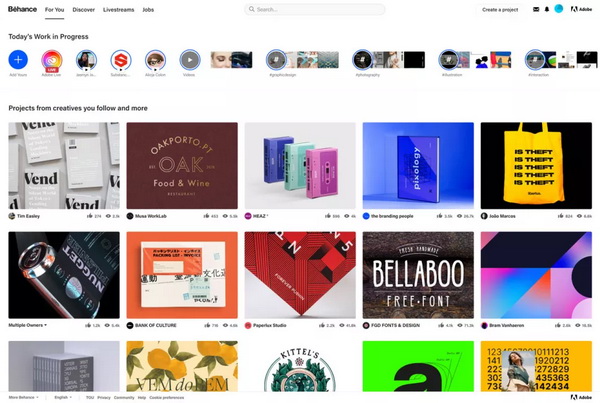Open the #interaction story

pos(535,60)
